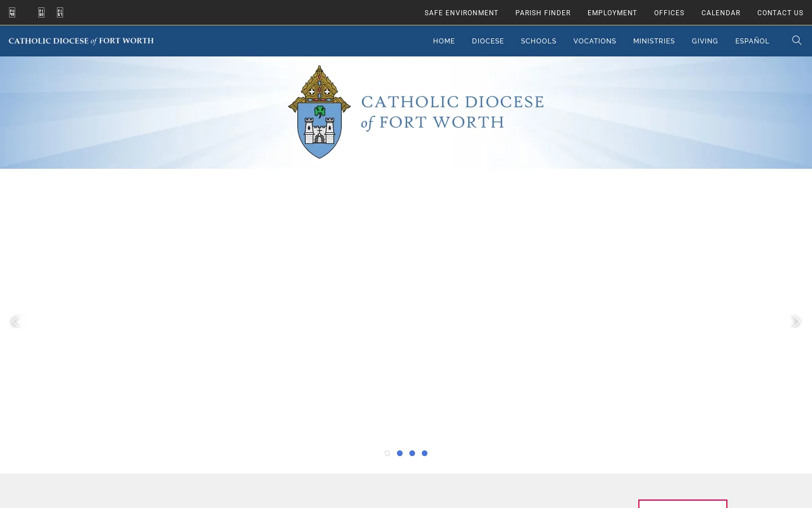Open the Giving menu
Viewport: 812px width, 508px height.
[705, 41]
